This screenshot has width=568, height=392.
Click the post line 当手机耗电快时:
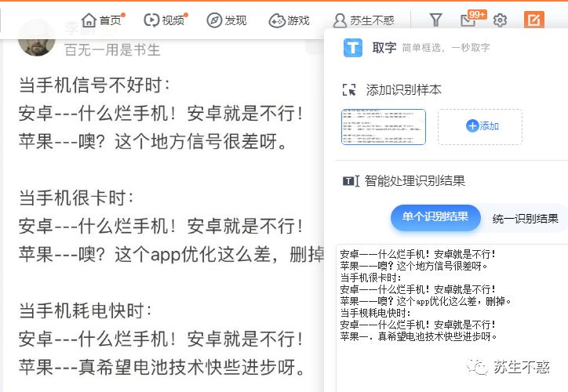tap(86, 311)
